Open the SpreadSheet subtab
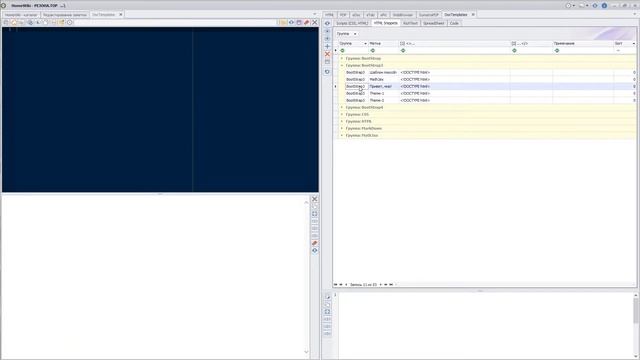Image resolution: width=640 pixels, height=360 pixels. tap(433, 23)
